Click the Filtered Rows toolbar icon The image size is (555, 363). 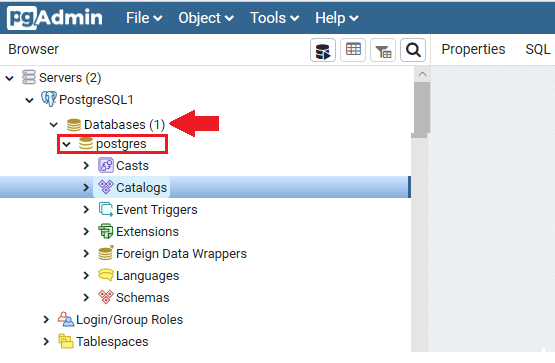tap(383, 50)
